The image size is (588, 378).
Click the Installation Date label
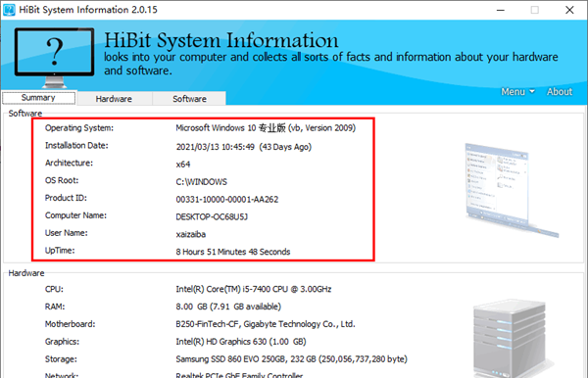coord(76,145)
